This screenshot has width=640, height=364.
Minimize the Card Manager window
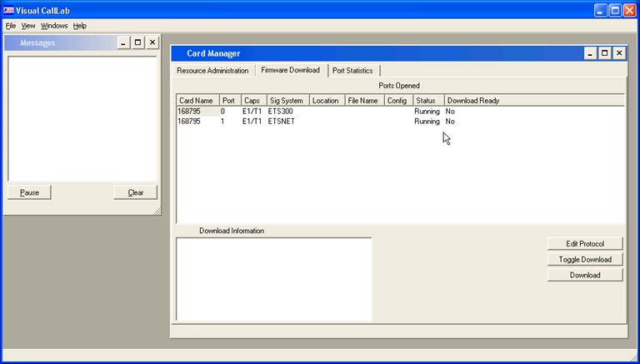point(590,53)
